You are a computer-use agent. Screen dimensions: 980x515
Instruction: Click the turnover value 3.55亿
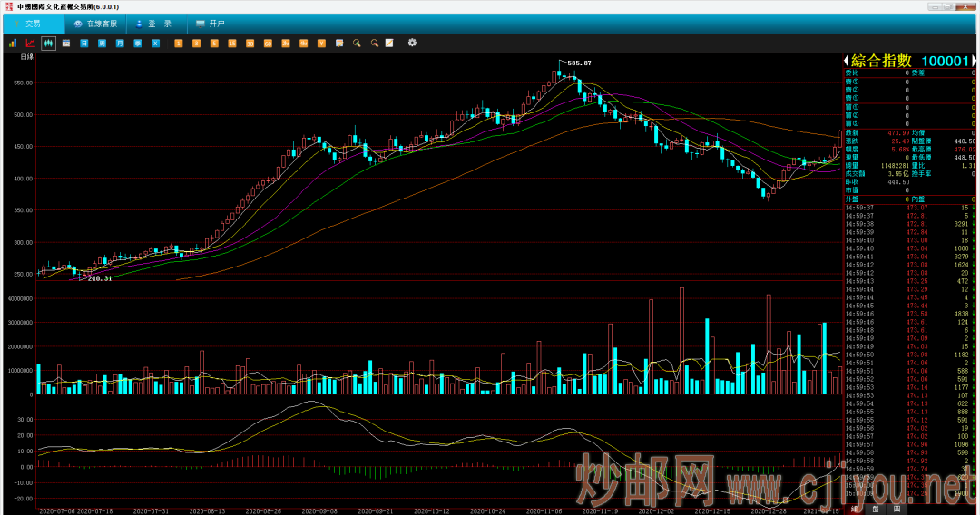pos(898,173)
